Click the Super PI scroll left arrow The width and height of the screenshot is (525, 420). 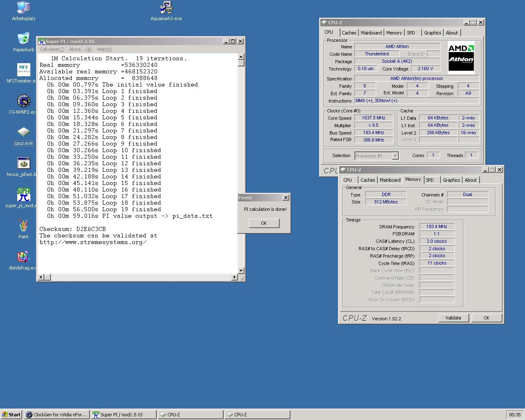click(x=40, y=277)
